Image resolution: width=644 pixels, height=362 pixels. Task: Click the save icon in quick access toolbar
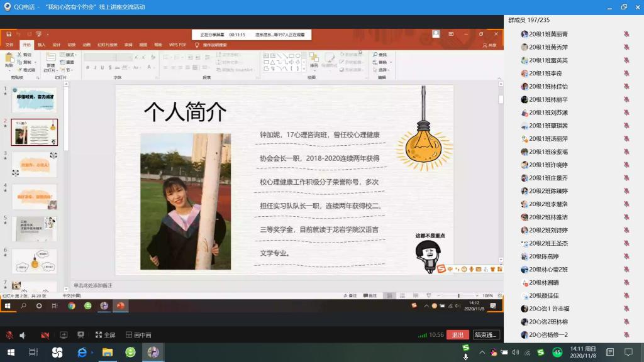(x=9, y=34)
